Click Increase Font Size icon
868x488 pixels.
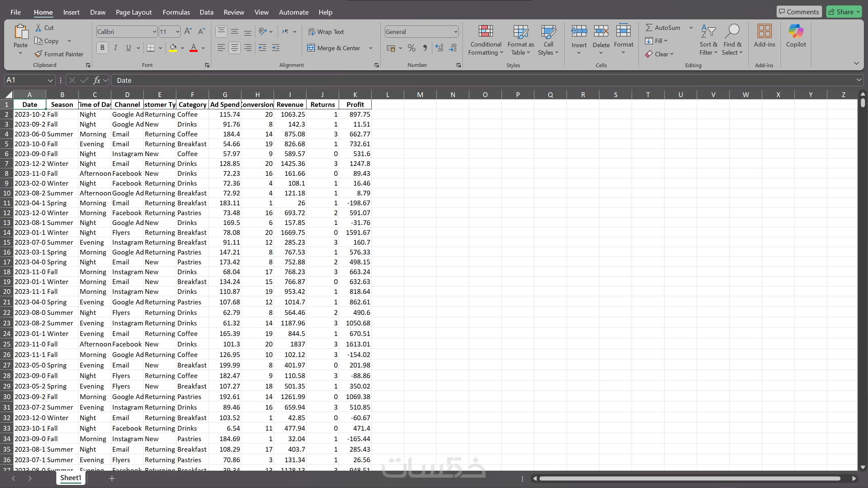pyautogui.click(x=188, y=32)
